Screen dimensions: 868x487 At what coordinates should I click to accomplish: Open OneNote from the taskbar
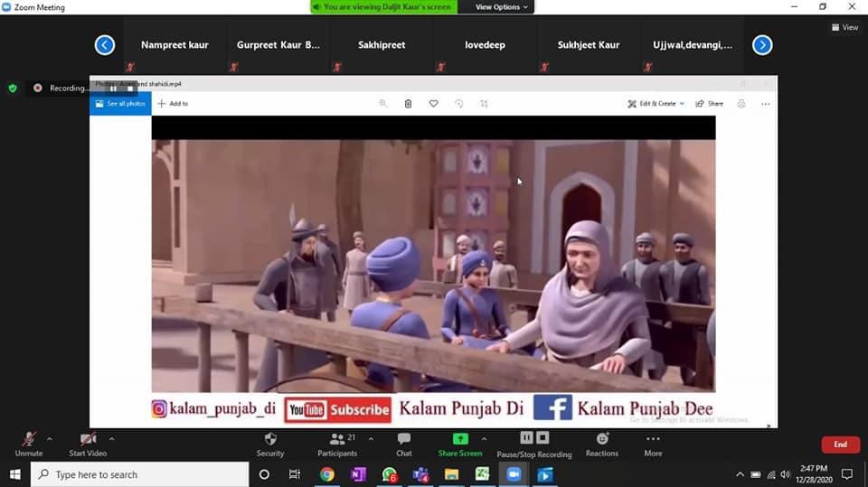(358, 474)
